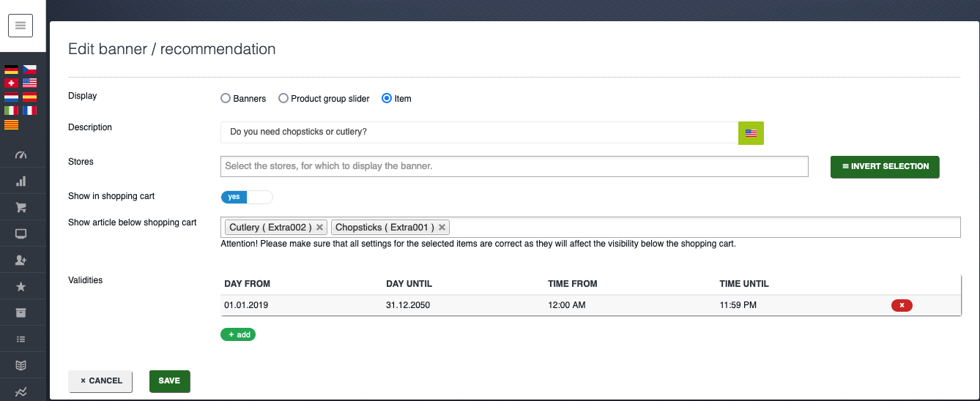Open the add user sidebar icon
Image resolution: width=980 pixels, height=401 pixels.
[21, 261]
